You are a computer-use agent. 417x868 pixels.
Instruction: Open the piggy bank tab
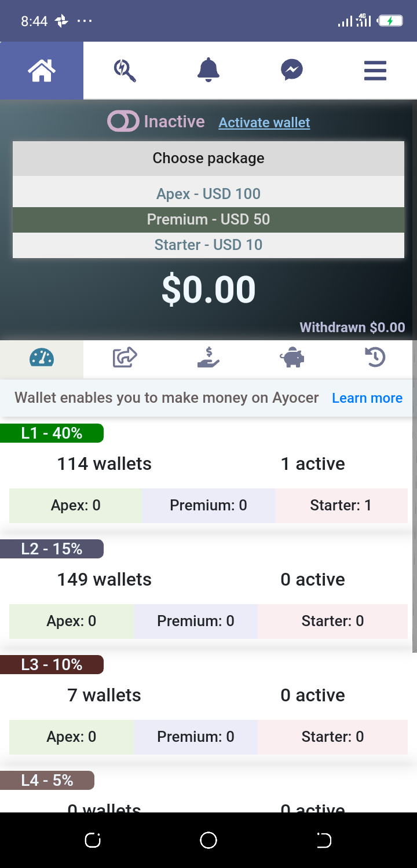[x=292, y=358]
